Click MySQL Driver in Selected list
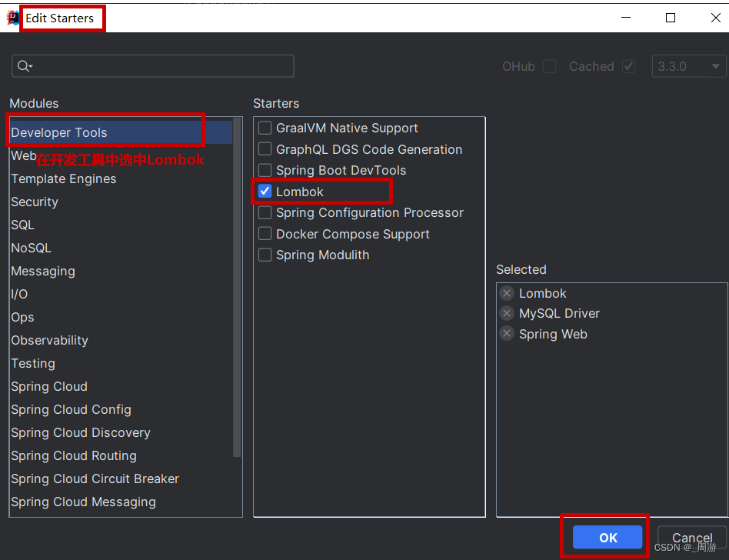Screen dimensions: 729x560 pyautogui.click(x=559, y=314)
